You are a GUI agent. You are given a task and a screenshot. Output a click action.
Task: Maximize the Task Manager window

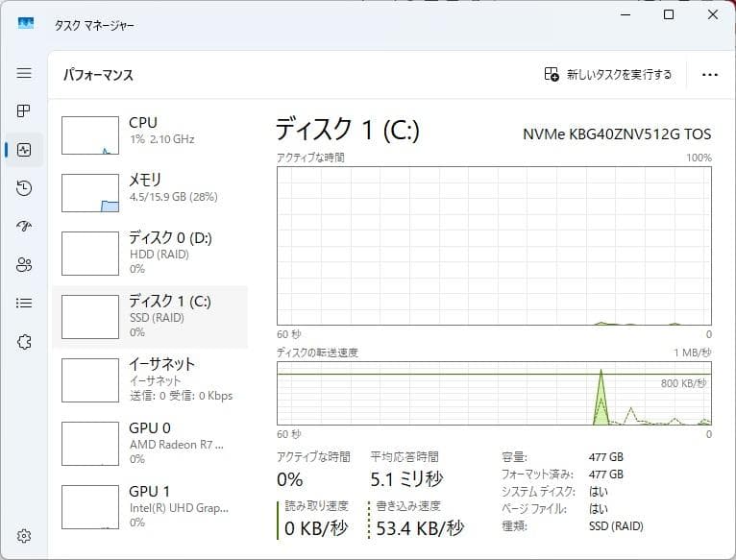[669, 14]
